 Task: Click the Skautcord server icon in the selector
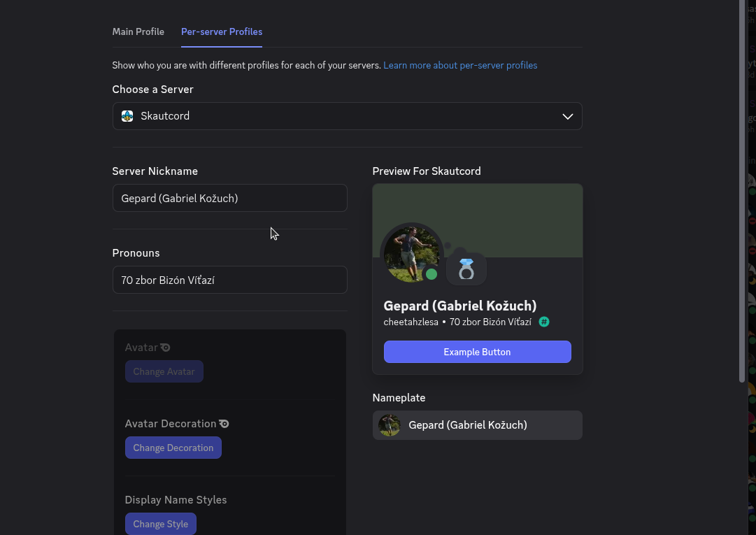[x=127, y=116]
